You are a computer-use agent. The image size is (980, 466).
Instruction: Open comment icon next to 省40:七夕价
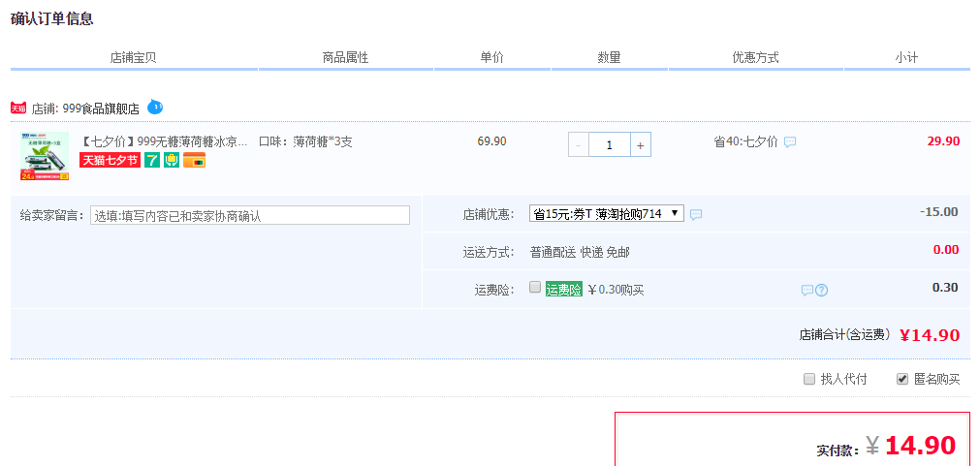tap(790, 142)
